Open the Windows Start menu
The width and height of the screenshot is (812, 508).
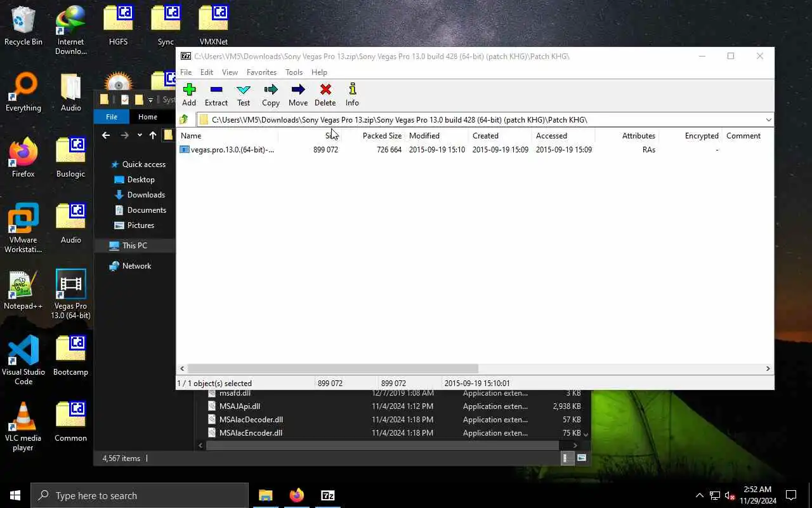click(x=15, y=495)
